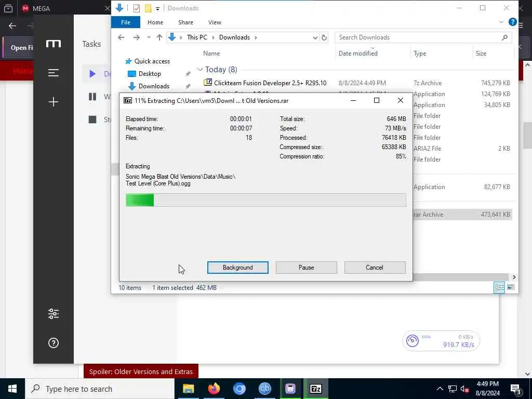Image resolution: width=532 pixels, height=399 pixels.
Task: Switch to large icons view layout
Action: point(511,288)
